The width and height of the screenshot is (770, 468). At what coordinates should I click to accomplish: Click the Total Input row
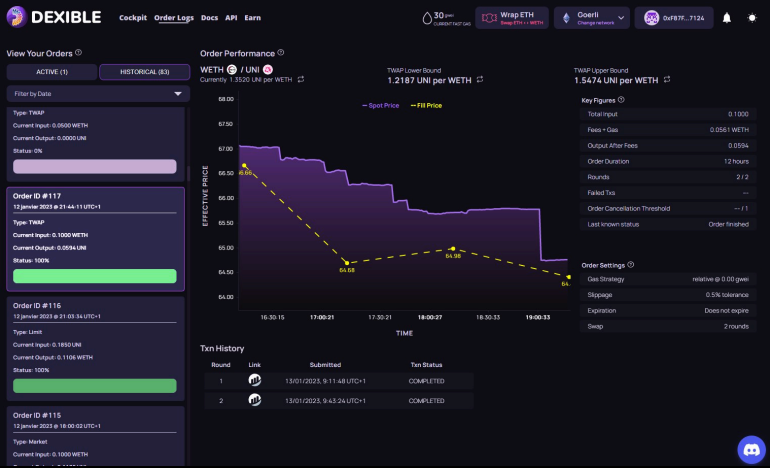click(668, 114)
